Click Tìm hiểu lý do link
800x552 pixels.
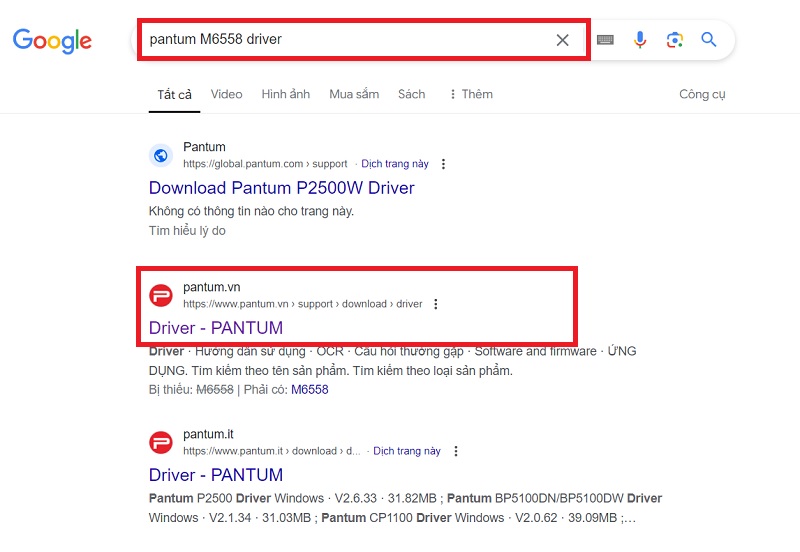[x=187, y=231]
